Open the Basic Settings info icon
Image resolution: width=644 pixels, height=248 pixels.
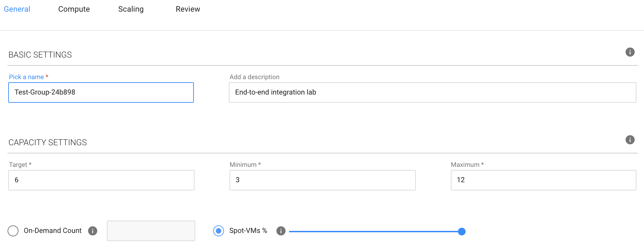630,52
